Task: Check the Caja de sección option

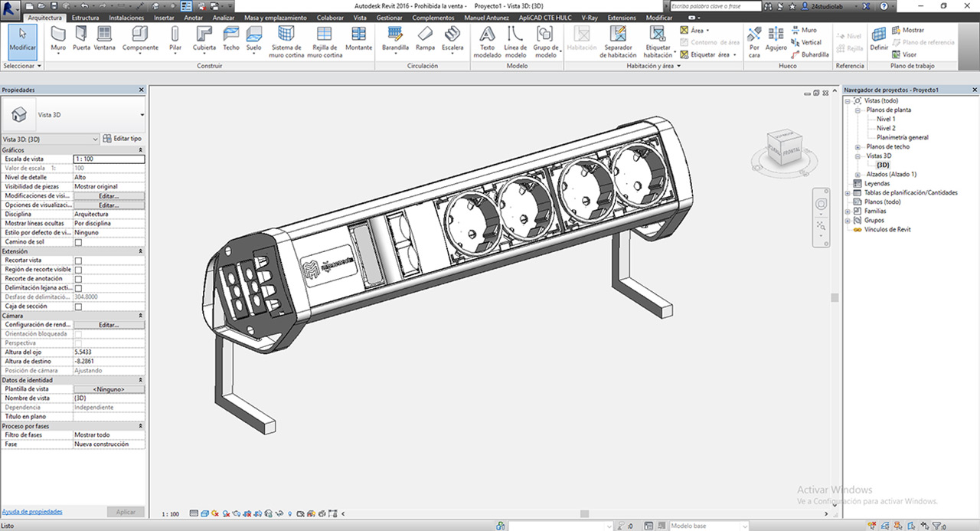Action: pyautogui.click(x=78, y=306)
